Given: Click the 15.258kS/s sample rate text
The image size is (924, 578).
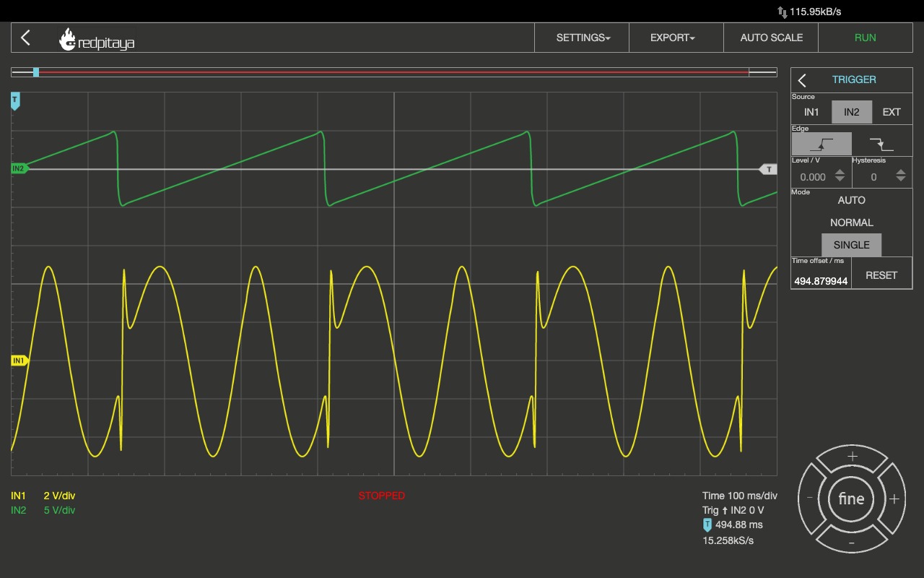Looking at the screenshot, I should coord(728,540).
